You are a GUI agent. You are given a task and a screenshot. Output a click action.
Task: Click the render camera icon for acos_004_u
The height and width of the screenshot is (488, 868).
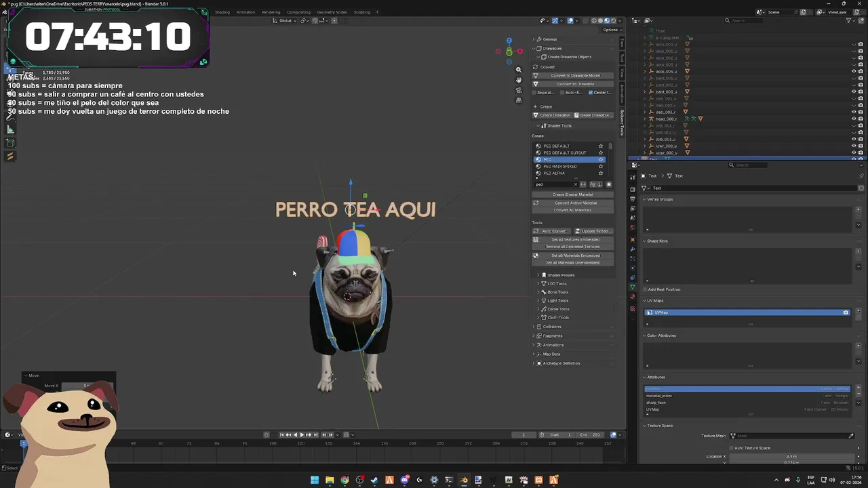click(861, 71)
